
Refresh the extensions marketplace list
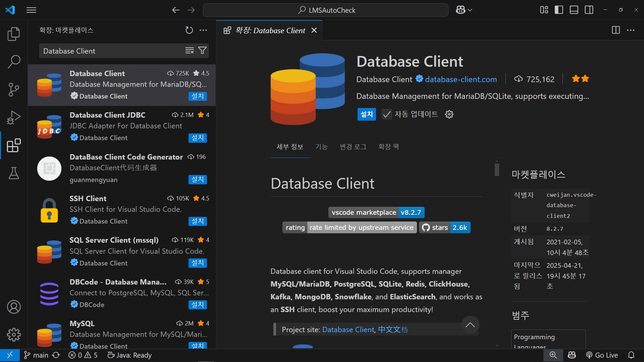189,30
